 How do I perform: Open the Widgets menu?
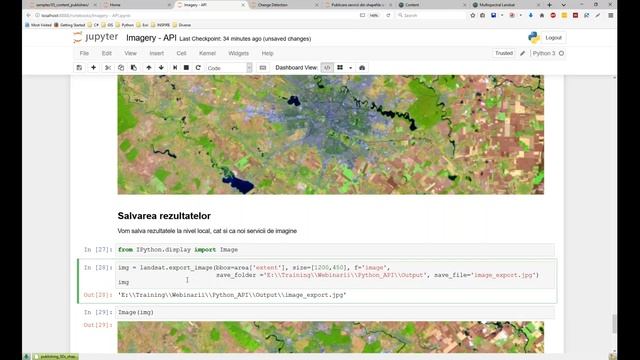click(238, 53)
